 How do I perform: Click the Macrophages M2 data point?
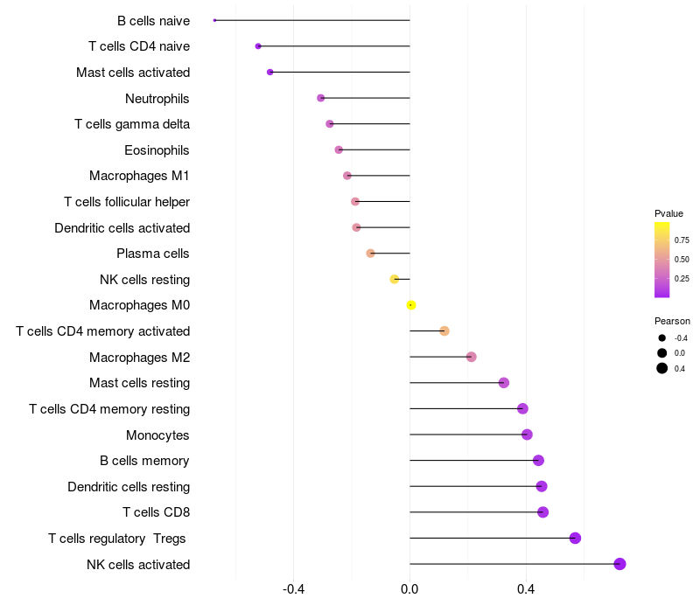471,357
